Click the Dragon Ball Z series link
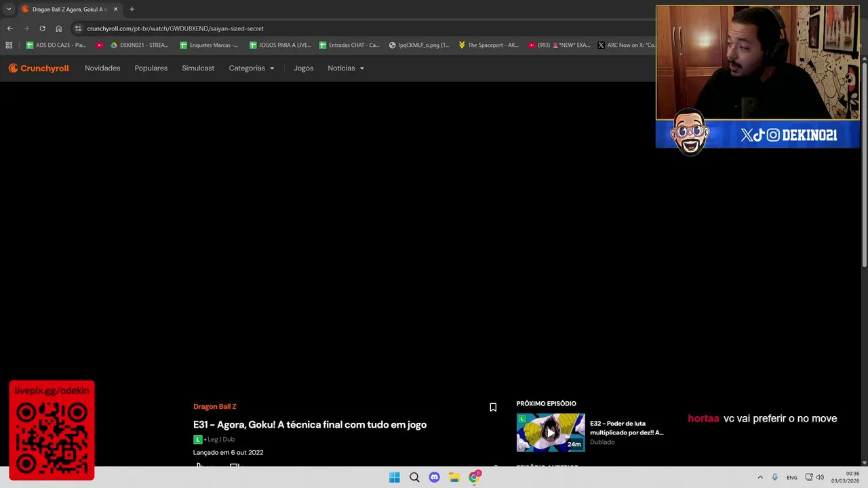868x488 pixels. tap(214, 407)
